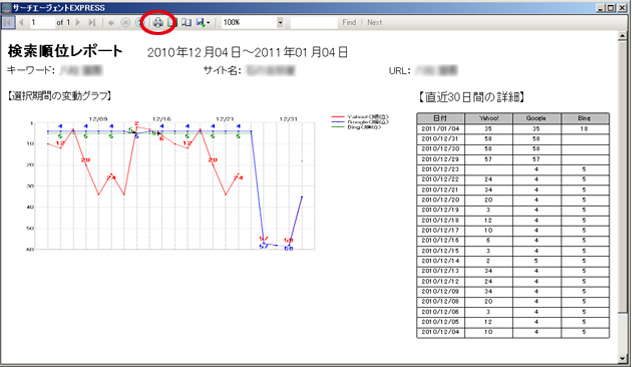Minimize the サーチエージェントEXPRESS window

tap(601, 8)
